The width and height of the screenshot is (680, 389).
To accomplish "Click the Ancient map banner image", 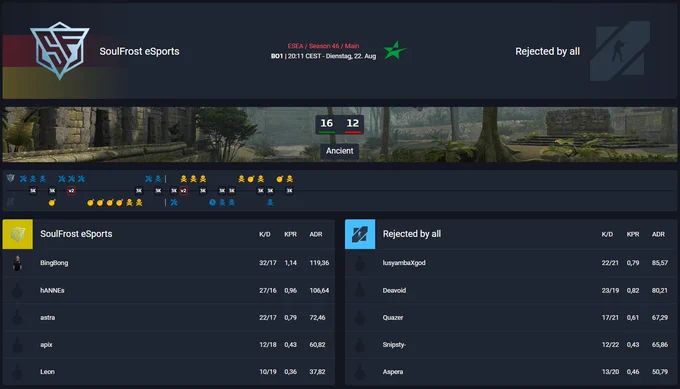I will click(340, 134).
